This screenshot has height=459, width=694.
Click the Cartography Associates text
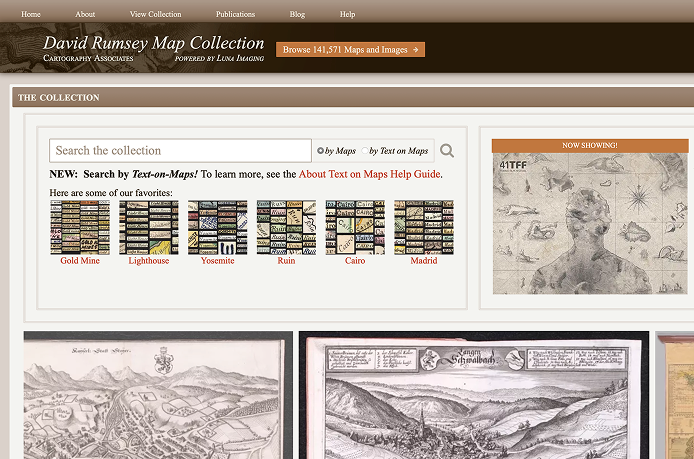pos(88,58)
